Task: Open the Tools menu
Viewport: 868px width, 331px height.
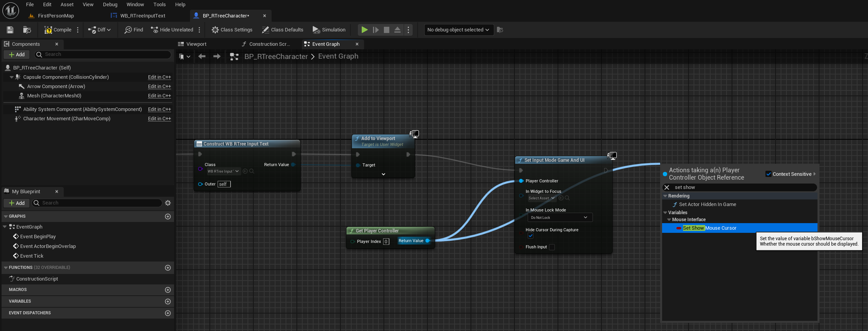Action: (159, 5)
